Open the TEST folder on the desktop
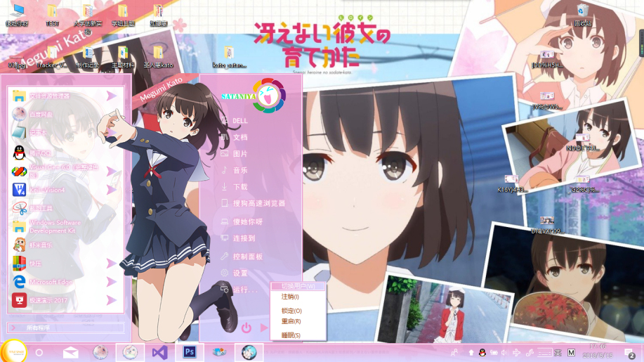 tap(52, 15)
